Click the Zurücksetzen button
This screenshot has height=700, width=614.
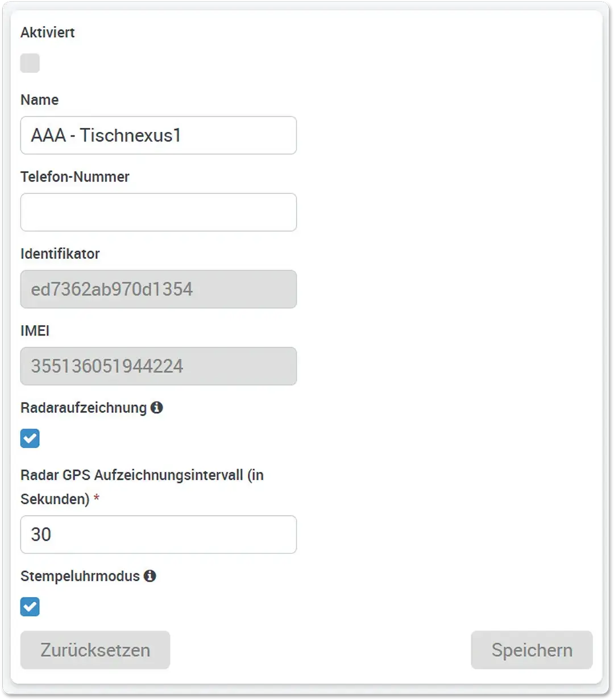click(95, 650)
